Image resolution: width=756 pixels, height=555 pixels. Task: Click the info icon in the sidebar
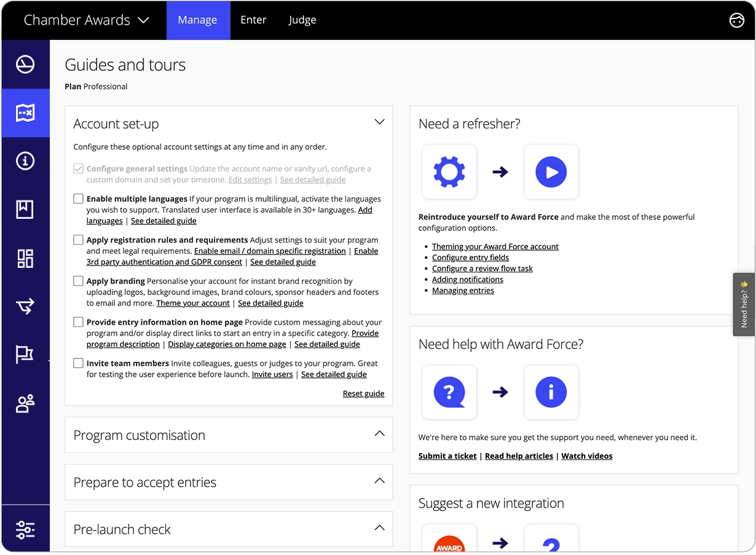click(x=25, y=160)
